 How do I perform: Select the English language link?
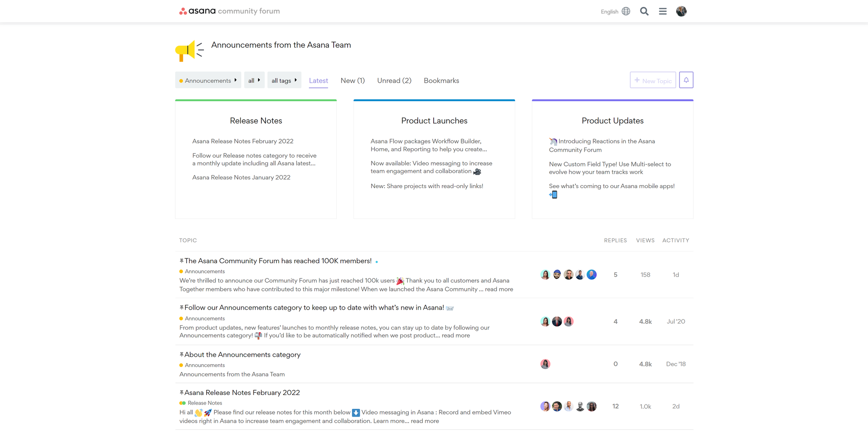[609, 12]
